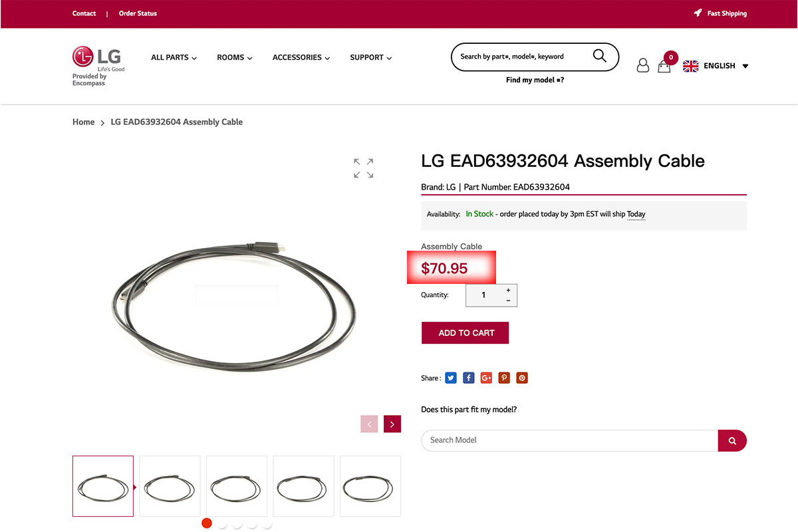Open the ENGLISH language dropdown

click(716, 66)
